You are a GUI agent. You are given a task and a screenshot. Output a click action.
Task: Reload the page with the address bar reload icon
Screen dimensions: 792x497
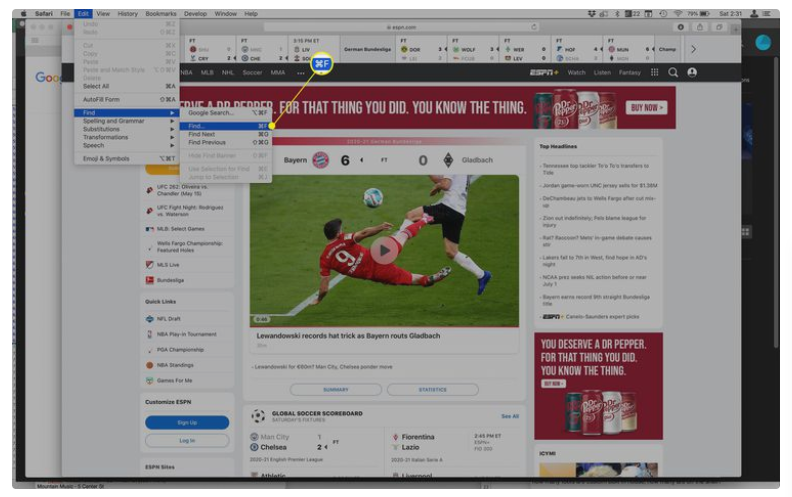coord(533,27)
